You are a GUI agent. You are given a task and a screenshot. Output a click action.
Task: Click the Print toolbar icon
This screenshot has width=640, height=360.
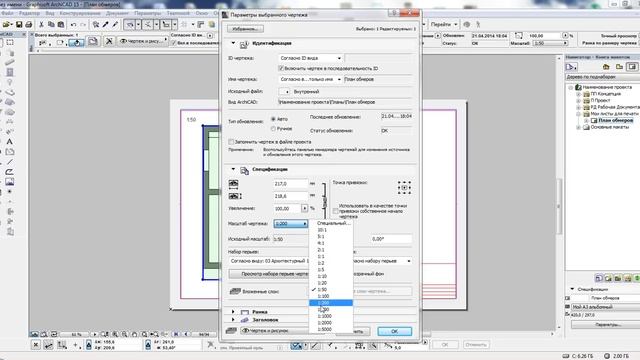click(x=29, y=25)
